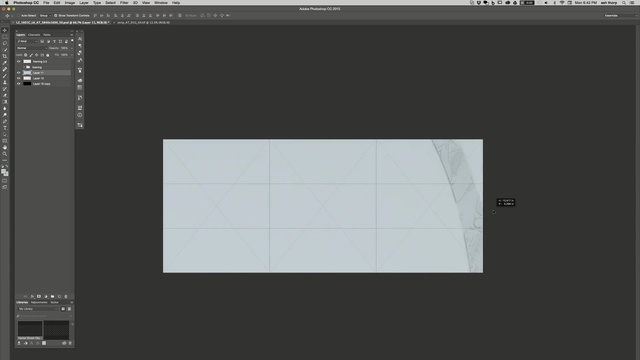Add a layer mask
This screenshot has height=360, width=640.
pyautogui.click(x=39, y=296)
